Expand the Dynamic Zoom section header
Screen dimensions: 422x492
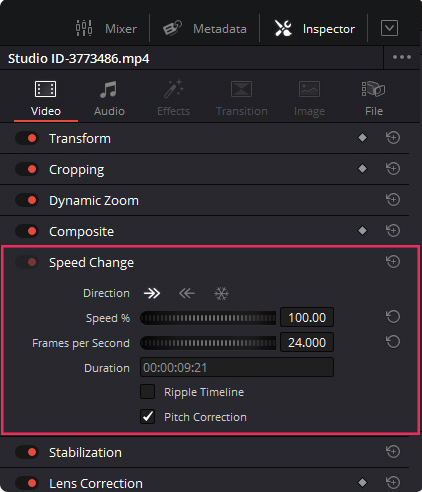(x=94, y=201)
